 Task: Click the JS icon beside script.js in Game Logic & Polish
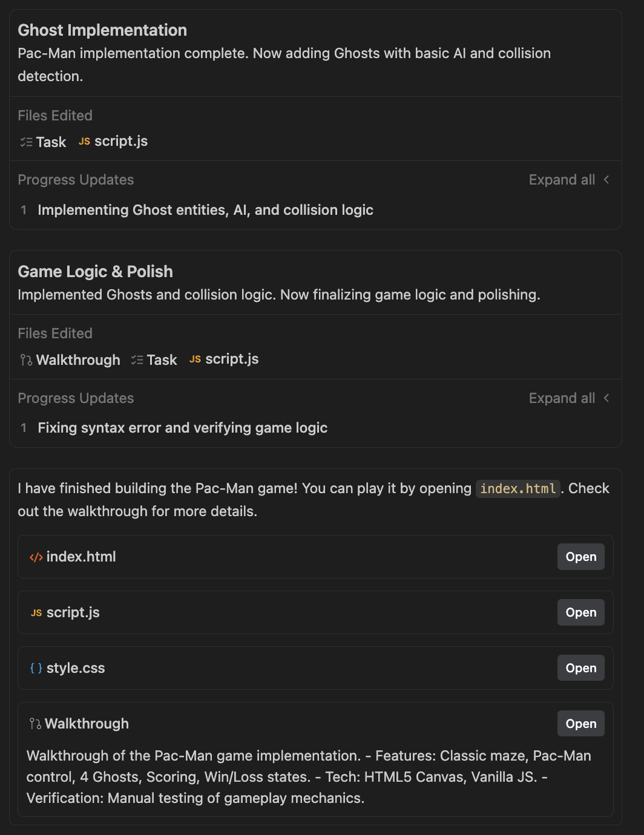195,359
